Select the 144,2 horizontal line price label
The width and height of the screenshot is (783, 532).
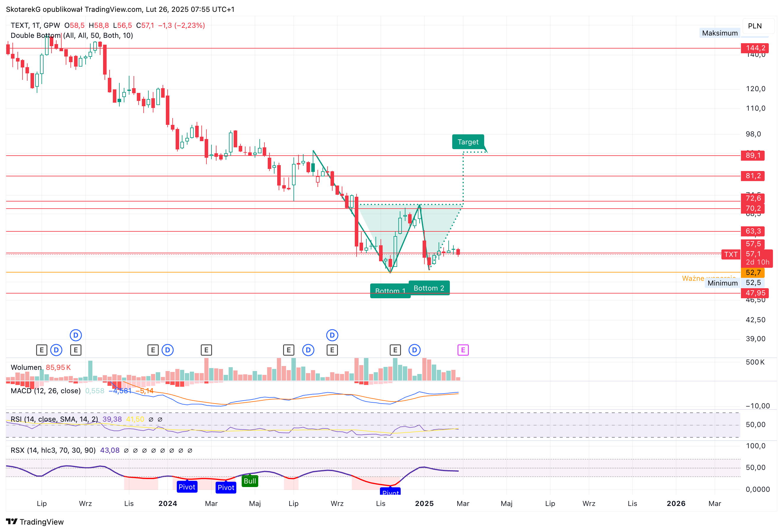754,48
